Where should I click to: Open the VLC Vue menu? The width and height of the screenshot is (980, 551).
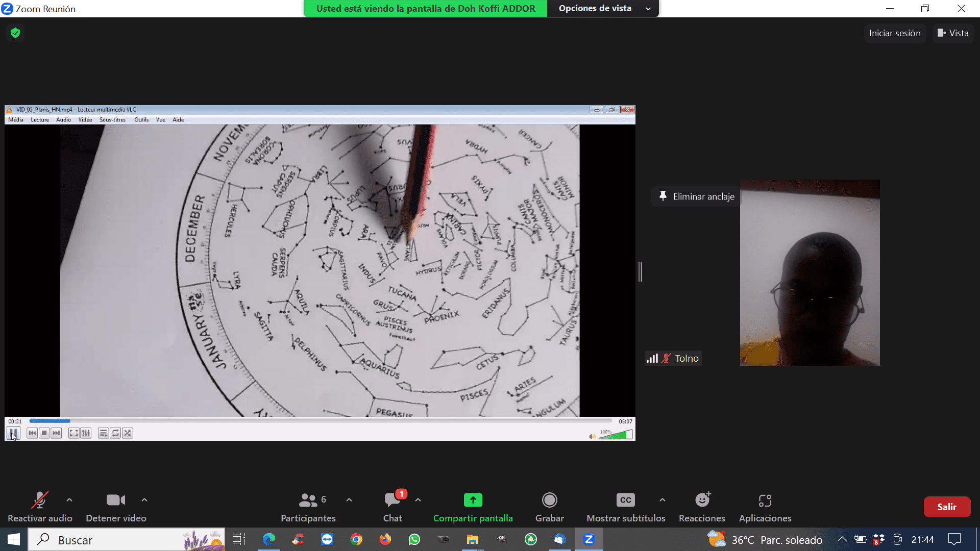[x=161, y=120]
